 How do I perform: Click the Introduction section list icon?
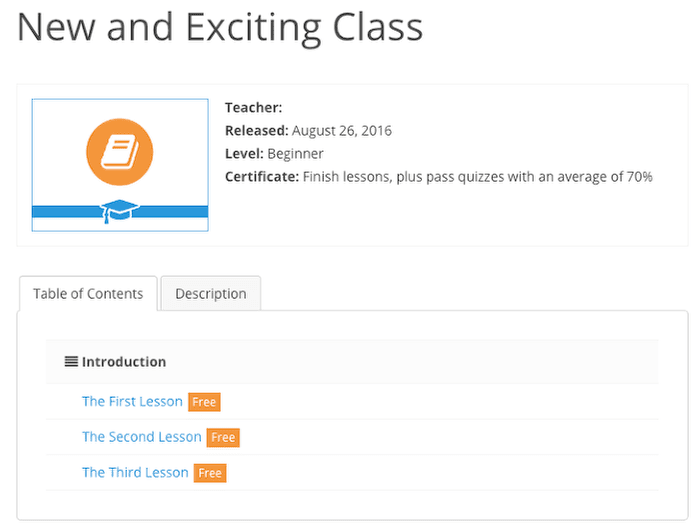[x=71, y=361]
